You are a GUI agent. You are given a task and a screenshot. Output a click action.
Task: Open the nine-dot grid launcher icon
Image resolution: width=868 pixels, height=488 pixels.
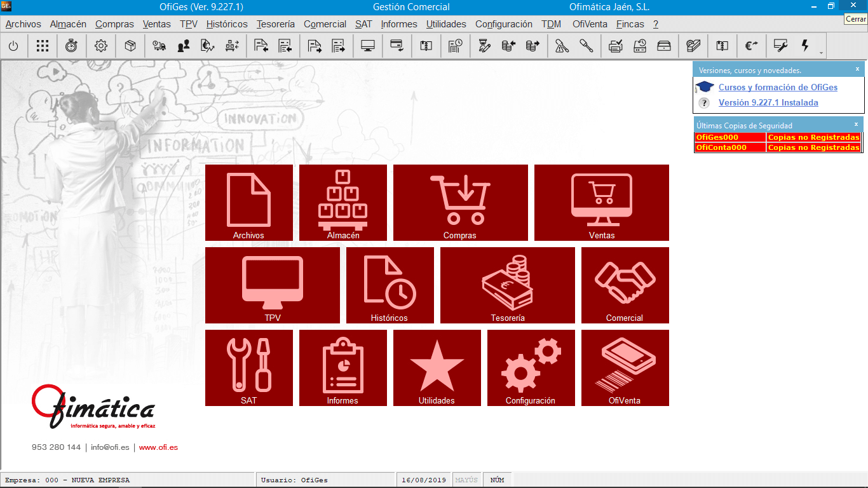(42, 46)
